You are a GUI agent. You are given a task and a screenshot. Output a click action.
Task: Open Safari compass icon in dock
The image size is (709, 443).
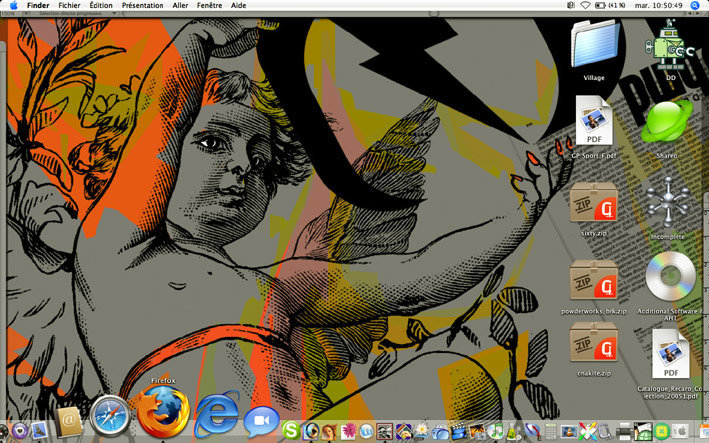pyautogui.click(x=110, y=416)
